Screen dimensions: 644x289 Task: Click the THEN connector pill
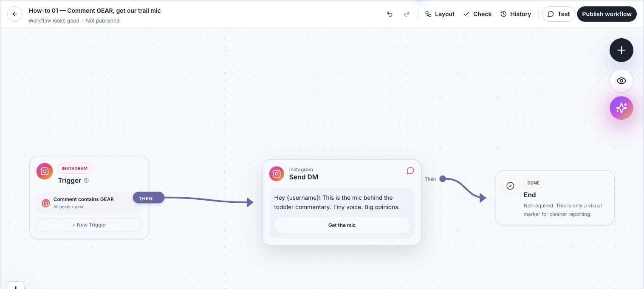(x=148, y=198)
